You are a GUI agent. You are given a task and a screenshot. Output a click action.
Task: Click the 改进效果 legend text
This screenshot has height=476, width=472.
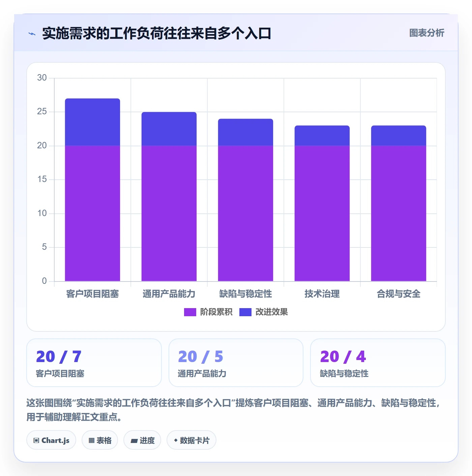pos(271,312)
